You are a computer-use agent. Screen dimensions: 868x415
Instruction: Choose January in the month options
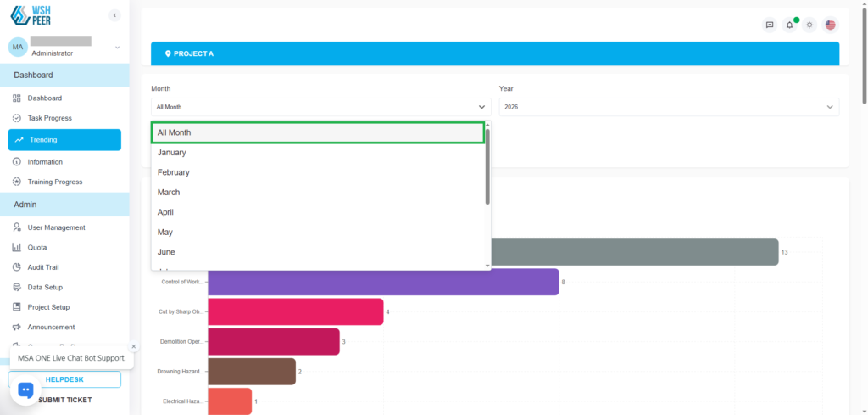click(171, 153)
